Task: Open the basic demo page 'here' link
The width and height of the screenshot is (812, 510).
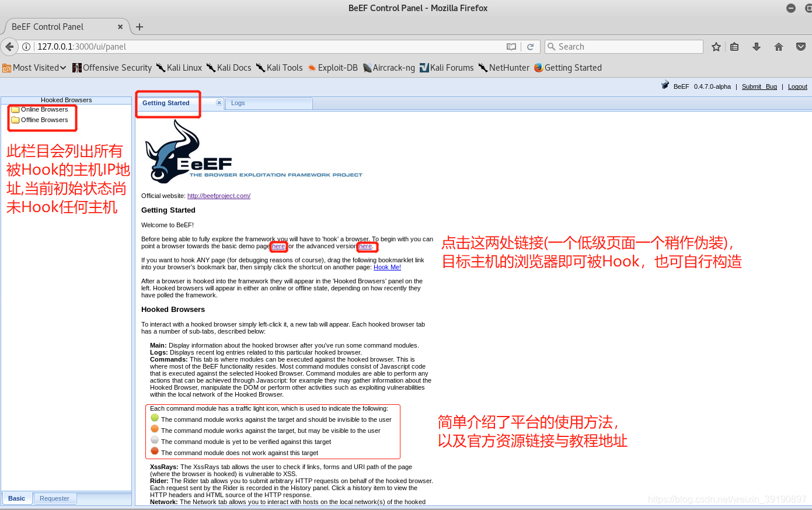Action: point(278,246)
